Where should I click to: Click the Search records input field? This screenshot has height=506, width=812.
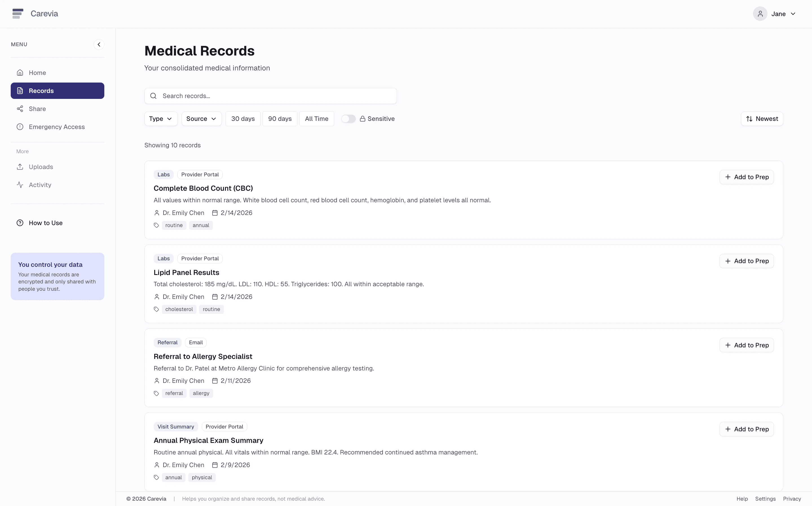pos(271,96)
